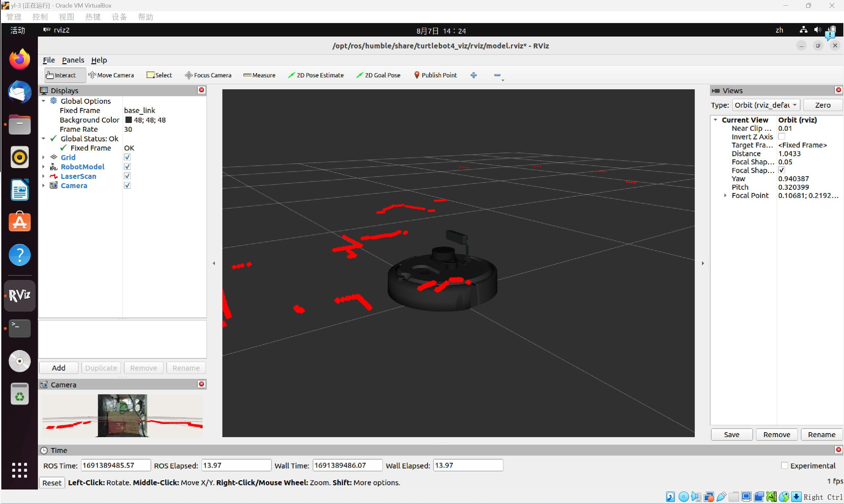The width and height of the screenshot is (844, 504).
Task: Expand the RobotModel display item
Action: point(43,167)
